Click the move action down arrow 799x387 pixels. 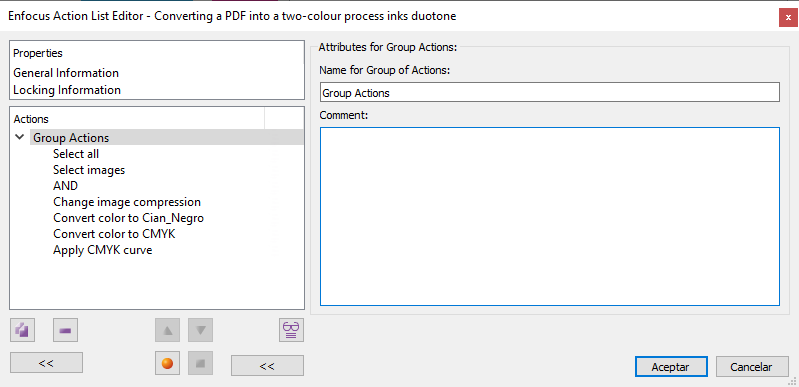pyautogui.click(x=200, y=330)
